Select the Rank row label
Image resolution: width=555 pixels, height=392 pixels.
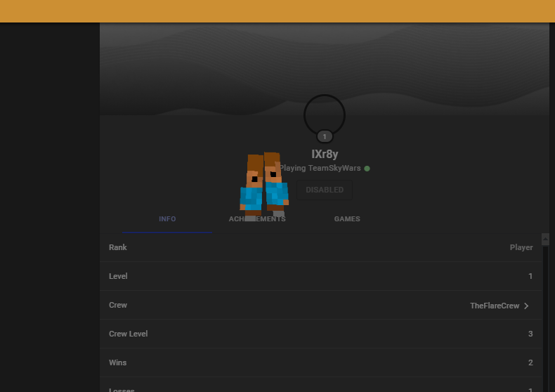(118, 247)
